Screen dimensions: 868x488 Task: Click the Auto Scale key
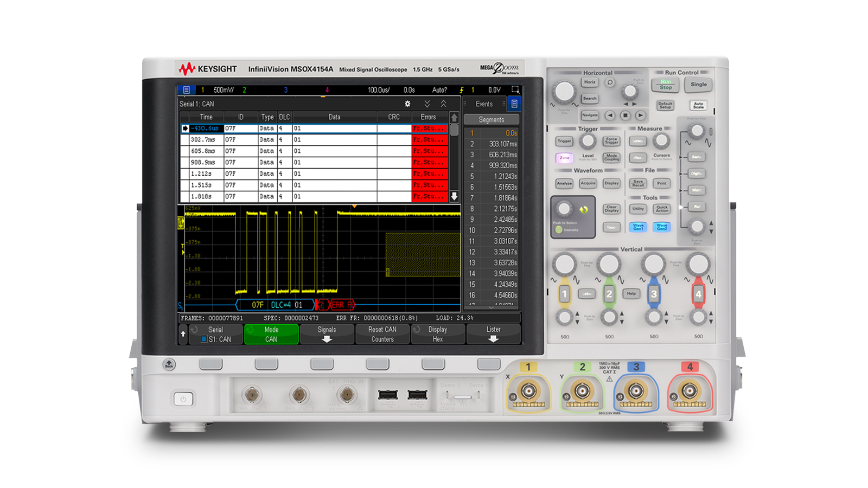point(699,105)
